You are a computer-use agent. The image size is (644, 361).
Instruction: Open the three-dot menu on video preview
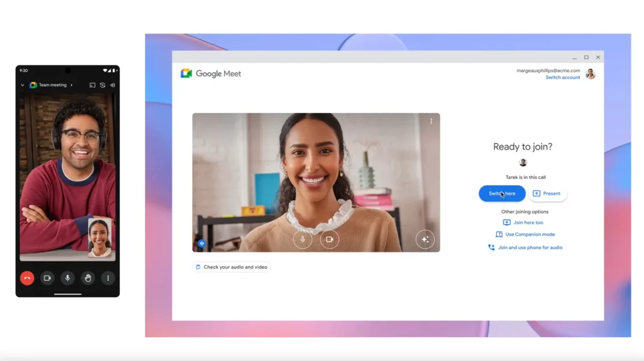click(431, 121)
